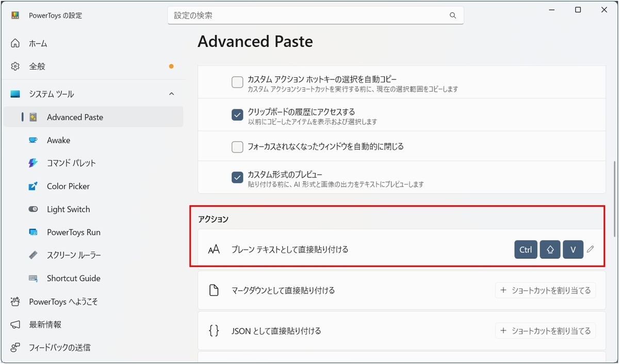Click the システム ツール category icon
The image size is (619, 364).
coord(15,94)
